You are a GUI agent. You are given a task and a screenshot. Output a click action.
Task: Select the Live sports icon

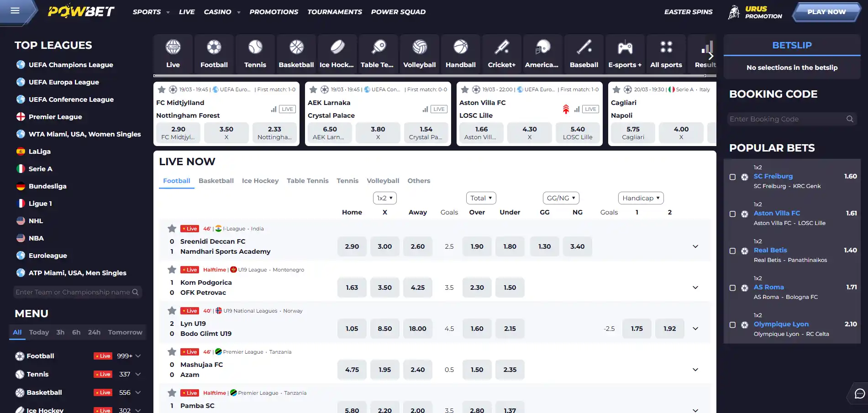tap(173, 53)
